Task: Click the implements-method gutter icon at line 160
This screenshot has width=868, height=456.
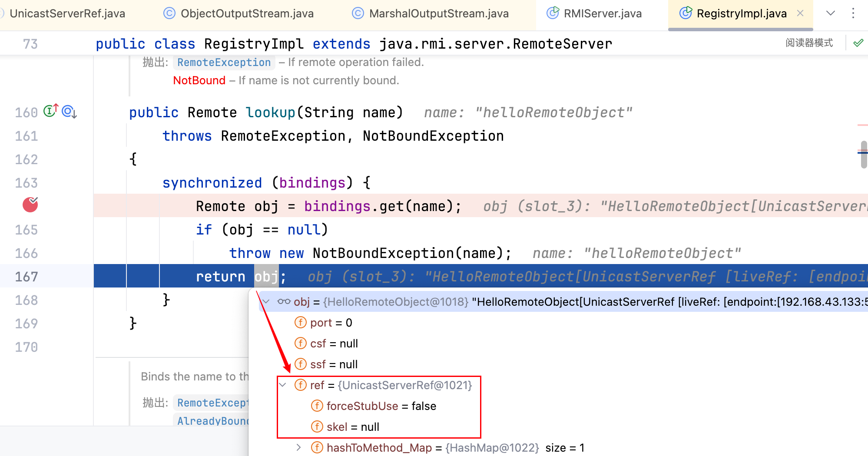Action: click(x=50, y=112)
